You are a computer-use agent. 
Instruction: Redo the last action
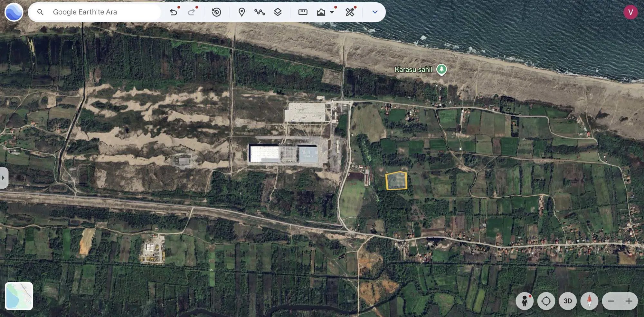(x=192, y=12)
